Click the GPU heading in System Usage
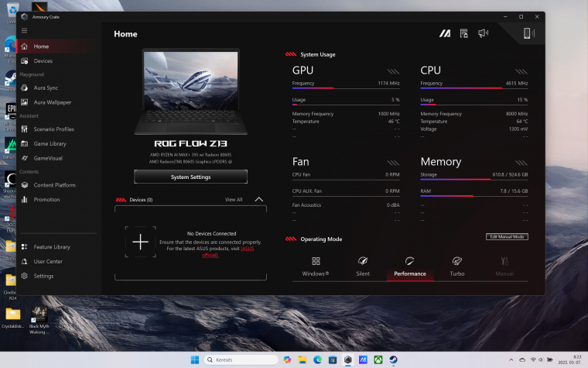 (x=303, y=71)
